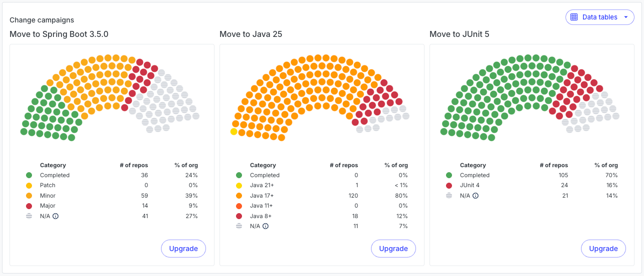This screenshot has width=644, height=276.
Task: Click the green Completed swatch in Spring Boot legend
Action: pos(29,175)
